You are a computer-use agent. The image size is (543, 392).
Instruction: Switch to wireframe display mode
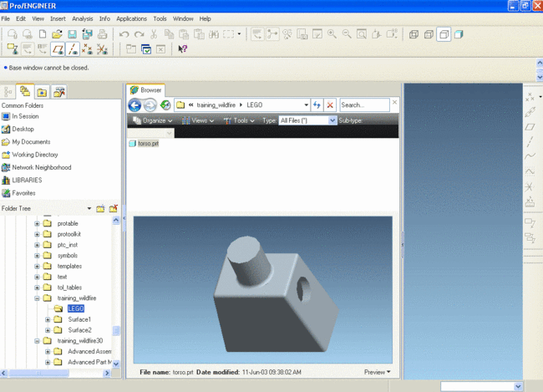pyautogui.click(x=414, y=34)
